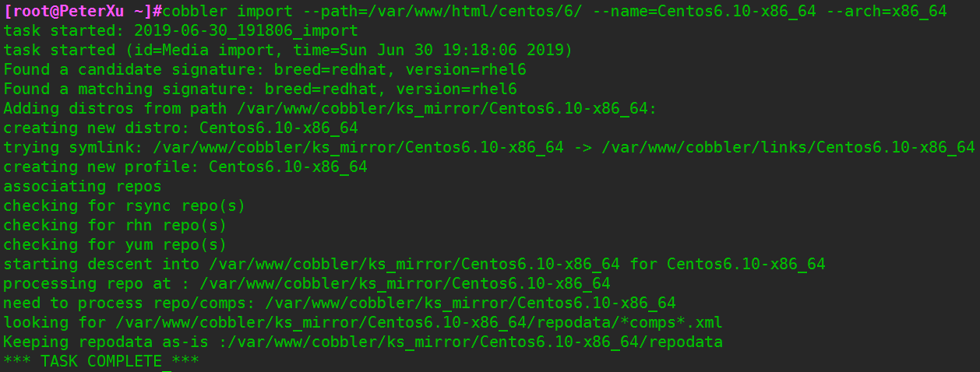
Task: Click the 'creating new profile' line
Action: [185, 167]
